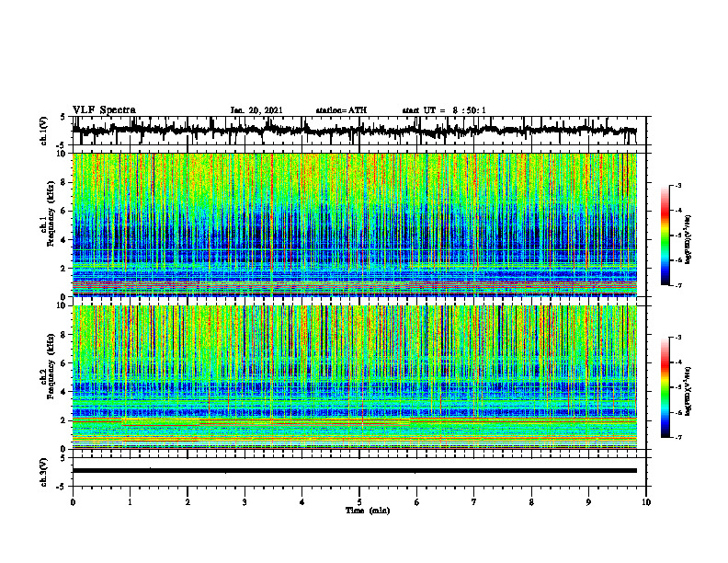Click time axis tick label "5"
728x563 pixels.
359,502
